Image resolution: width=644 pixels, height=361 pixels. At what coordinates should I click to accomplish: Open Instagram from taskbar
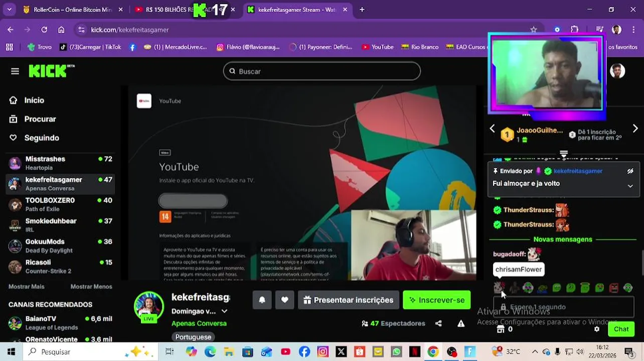[323, 352]
